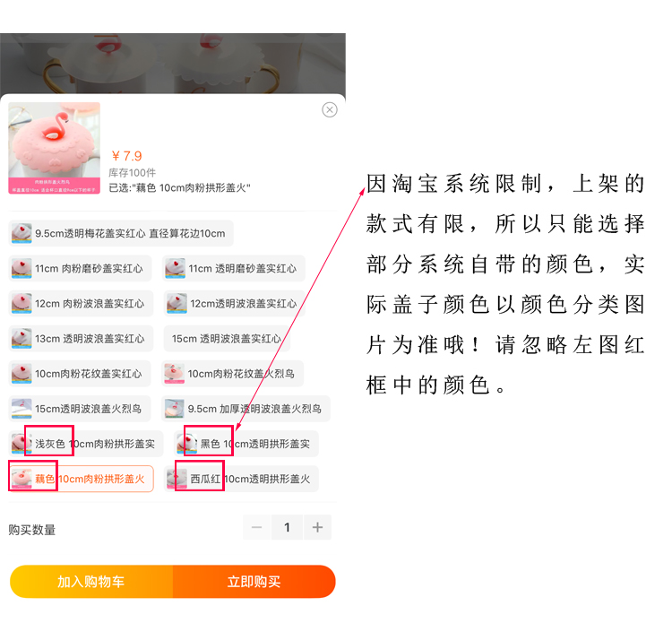The image size is (672, 623).
Task: Tap 立即购买 button
Action: pos(254,582)
